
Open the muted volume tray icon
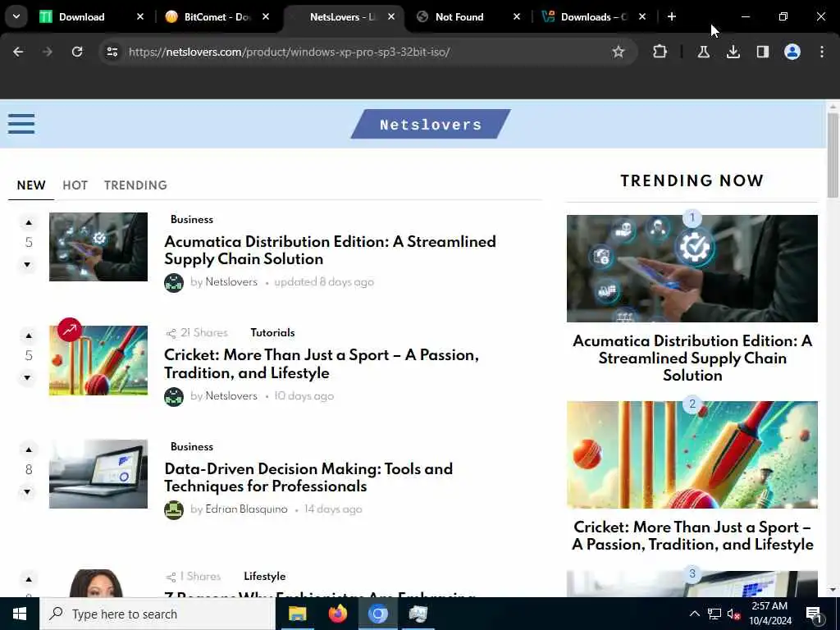(733, 614)
